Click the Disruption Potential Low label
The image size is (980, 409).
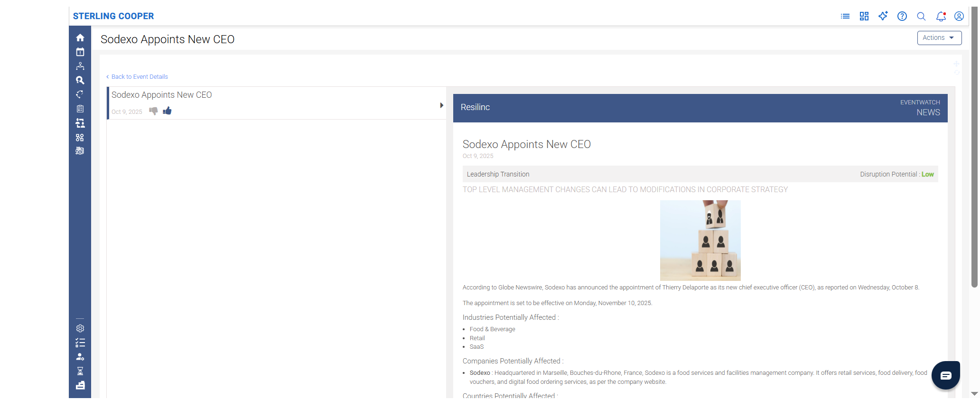[896, 174]
